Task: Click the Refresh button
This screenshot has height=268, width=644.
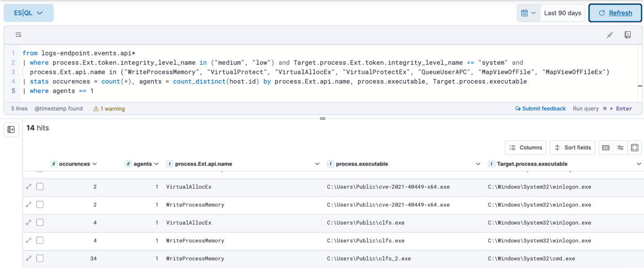Action: (x=615, y=13)
